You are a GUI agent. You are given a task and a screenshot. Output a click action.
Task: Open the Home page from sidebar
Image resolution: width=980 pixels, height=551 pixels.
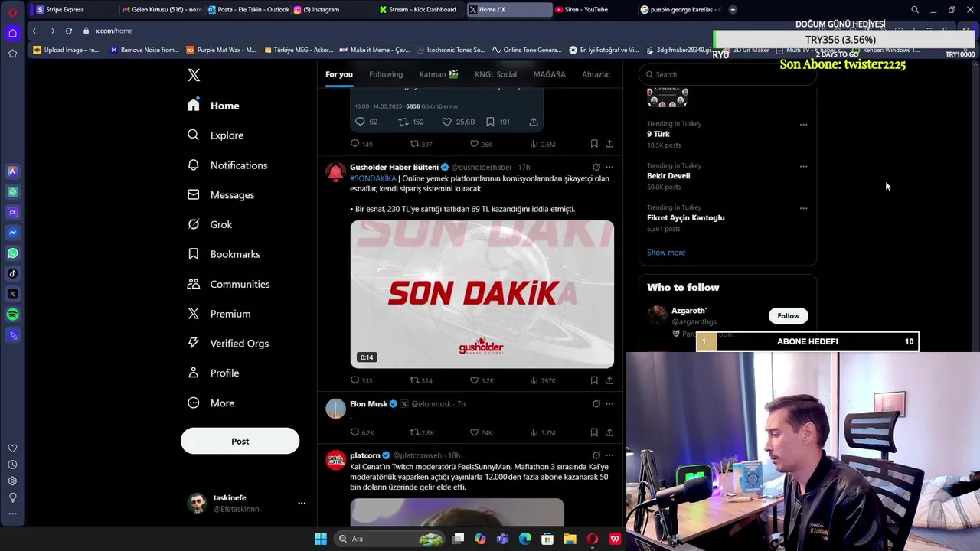tap(214, 106)
